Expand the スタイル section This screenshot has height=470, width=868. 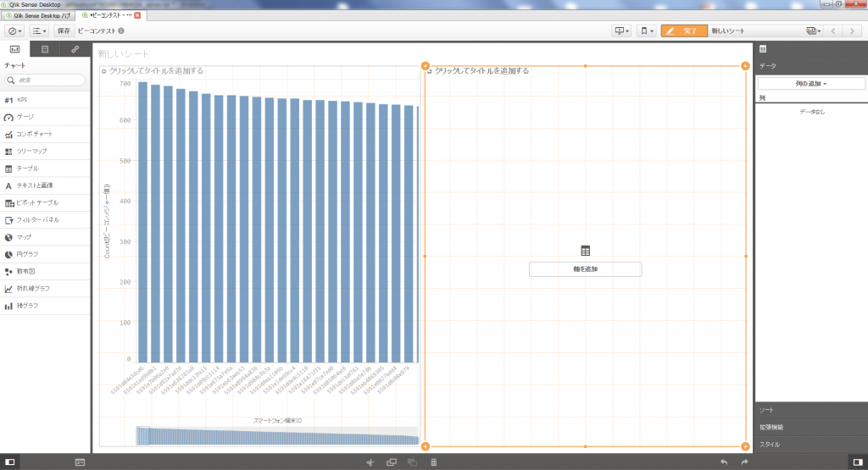click(x=810, y=444)
